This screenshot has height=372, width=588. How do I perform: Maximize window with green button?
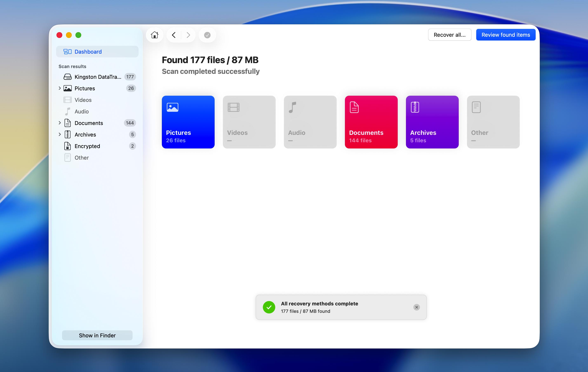click(78, 35)
